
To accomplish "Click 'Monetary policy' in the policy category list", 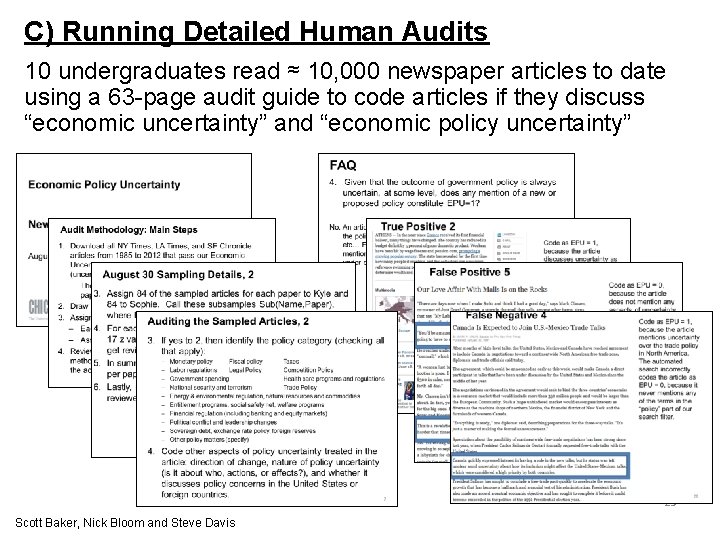I will point(191,362).
